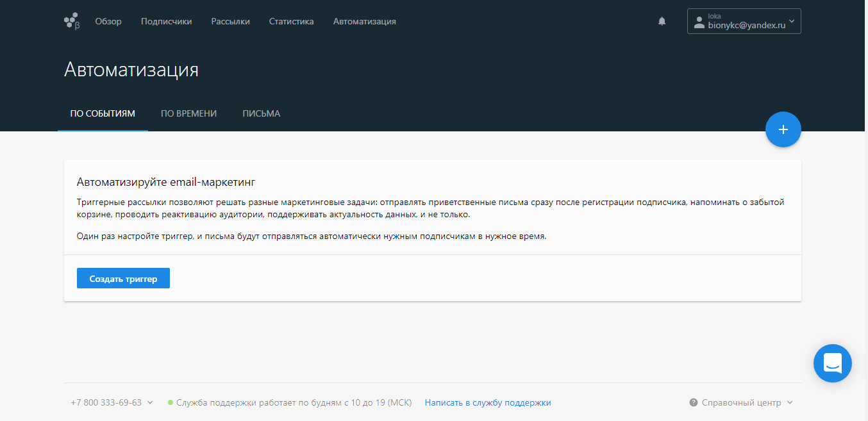
Task: Switch to the ПИСЬМА tab
Action: tap(261, 113)
